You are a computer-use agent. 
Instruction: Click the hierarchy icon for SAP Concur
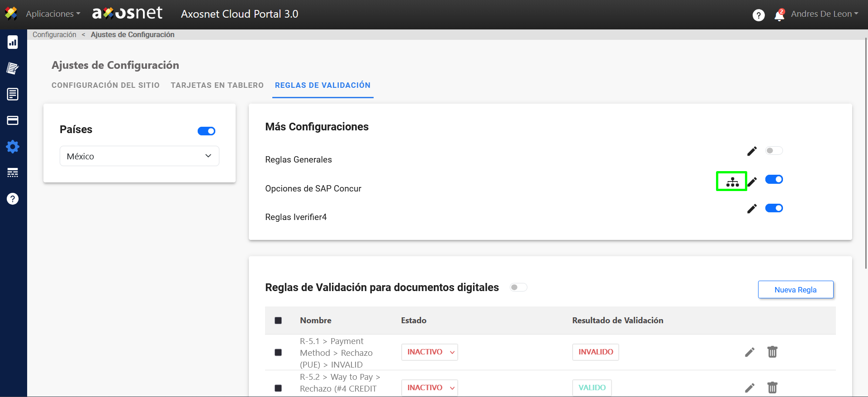(732, 182)
